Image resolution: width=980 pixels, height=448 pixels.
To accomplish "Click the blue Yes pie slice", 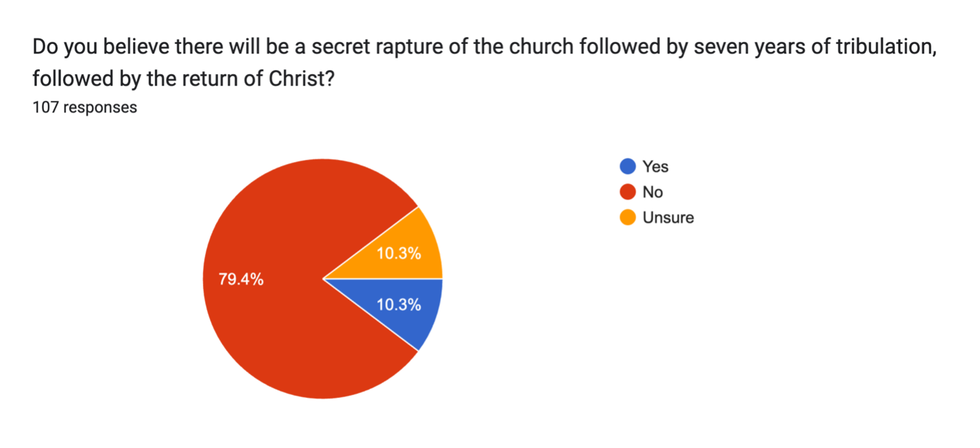I will [x=404, y=307].
